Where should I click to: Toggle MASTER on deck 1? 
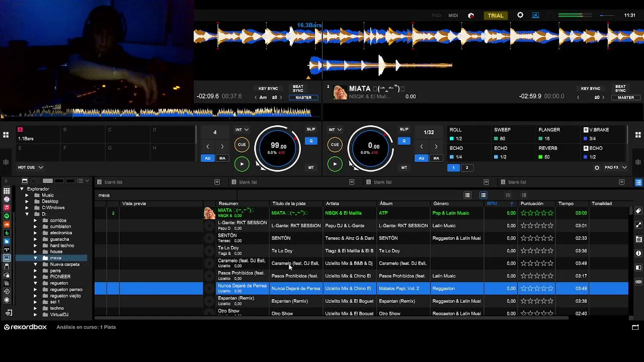click(x=303, y=98)
